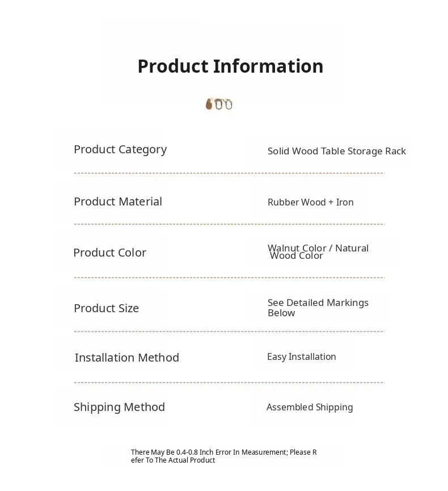Select the Product Material label

pos(118,202)
